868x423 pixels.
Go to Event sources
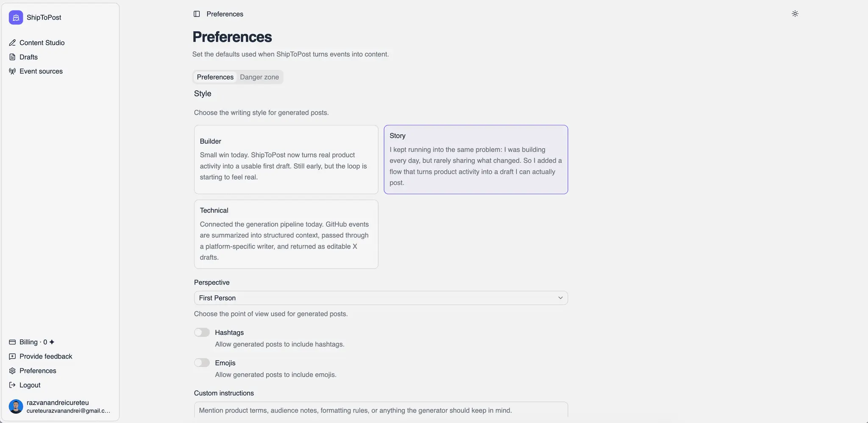pyautogui.click(x=41, y=71)
